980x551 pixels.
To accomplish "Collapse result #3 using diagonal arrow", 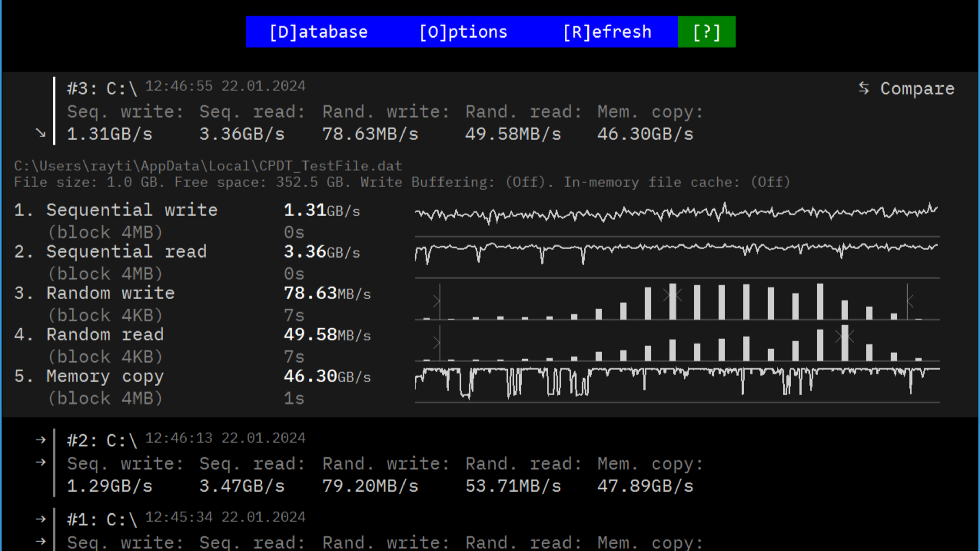I will 40,133.
